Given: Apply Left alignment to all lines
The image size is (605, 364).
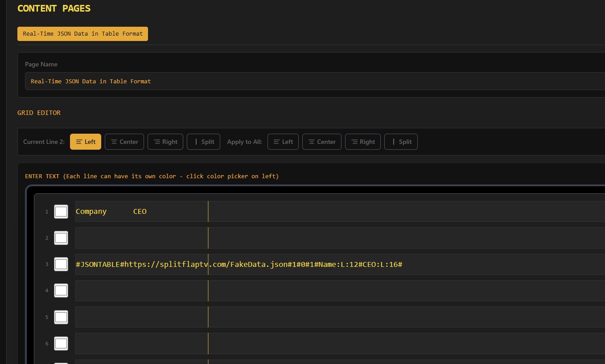Looking at the screenshot, I should tap(283, 142).
